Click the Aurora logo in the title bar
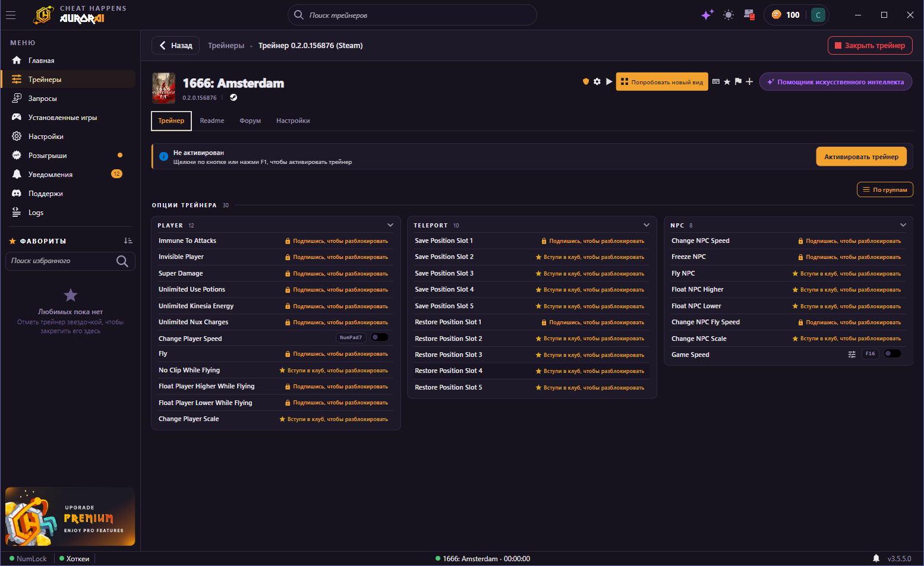Viewport: 924px width, 566px height. click(43, 15)
